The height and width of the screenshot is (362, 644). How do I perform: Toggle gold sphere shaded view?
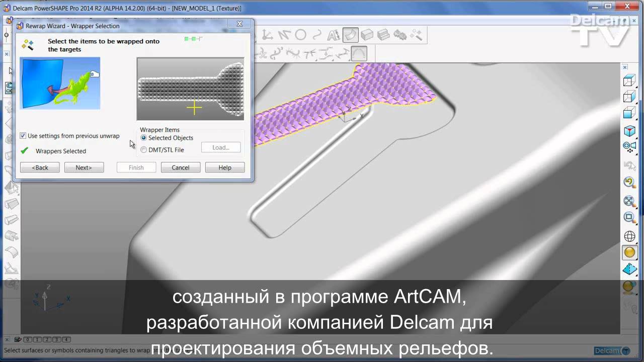click(629, 252)
